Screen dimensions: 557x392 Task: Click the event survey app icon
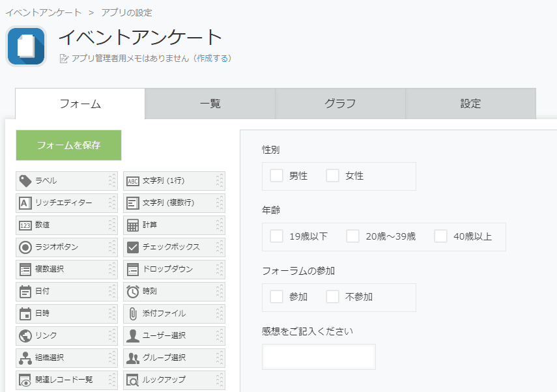coord(26,46)
